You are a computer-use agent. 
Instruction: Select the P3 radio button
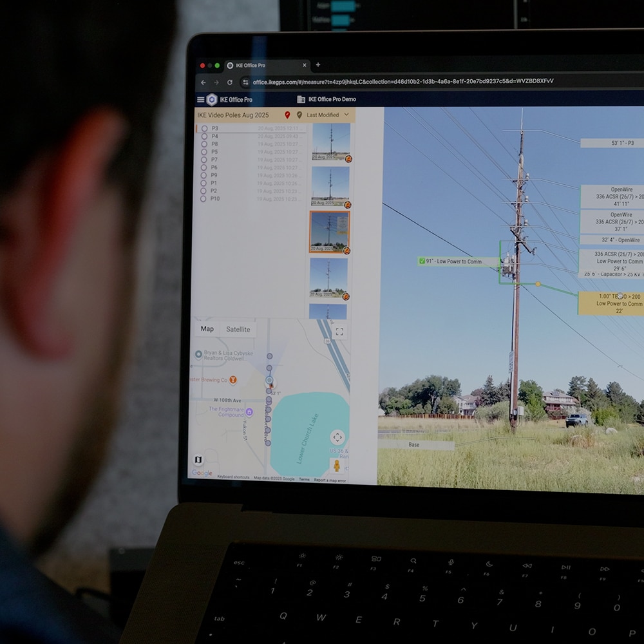(204, 129)
